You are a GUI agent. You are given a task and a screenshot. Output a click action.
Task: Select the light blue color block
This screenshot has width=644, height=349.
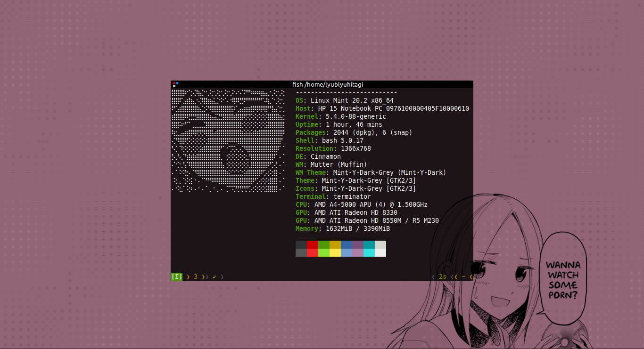(347, 252)
